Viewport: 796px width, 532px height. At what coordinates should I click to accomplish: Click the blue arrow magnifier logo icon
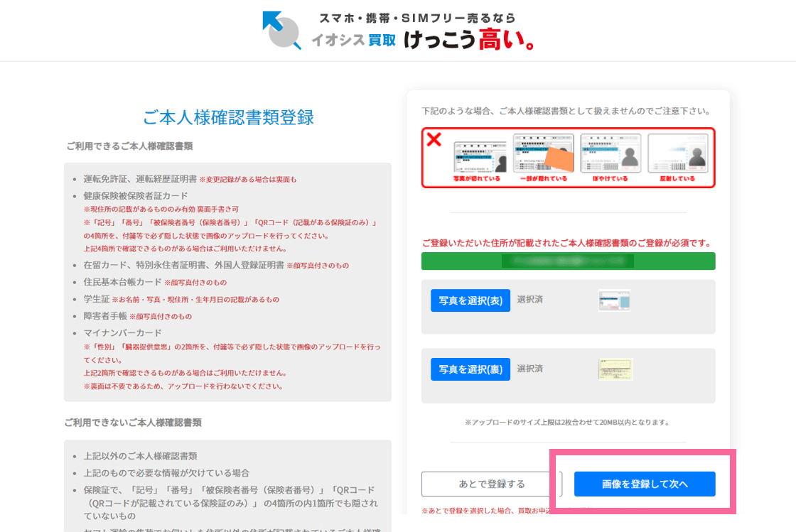[281, 30]
